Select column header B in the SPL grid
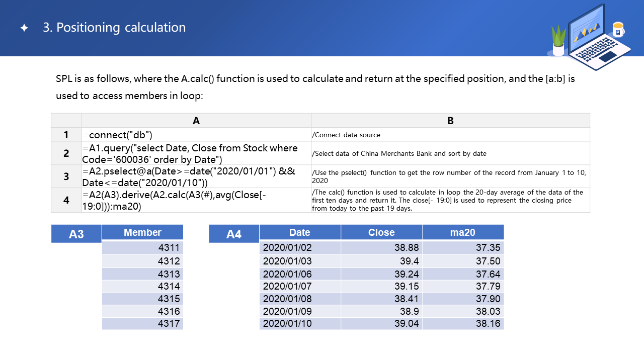 click(450, 121)
